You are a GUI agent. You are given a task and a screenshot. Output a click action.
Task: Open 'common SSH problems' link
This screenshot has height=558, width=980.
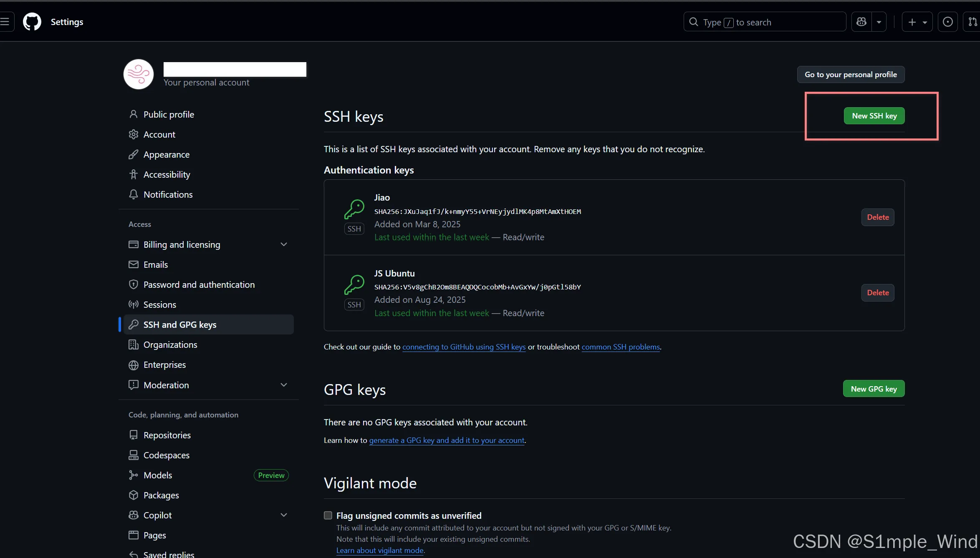(x=621, y=347)
